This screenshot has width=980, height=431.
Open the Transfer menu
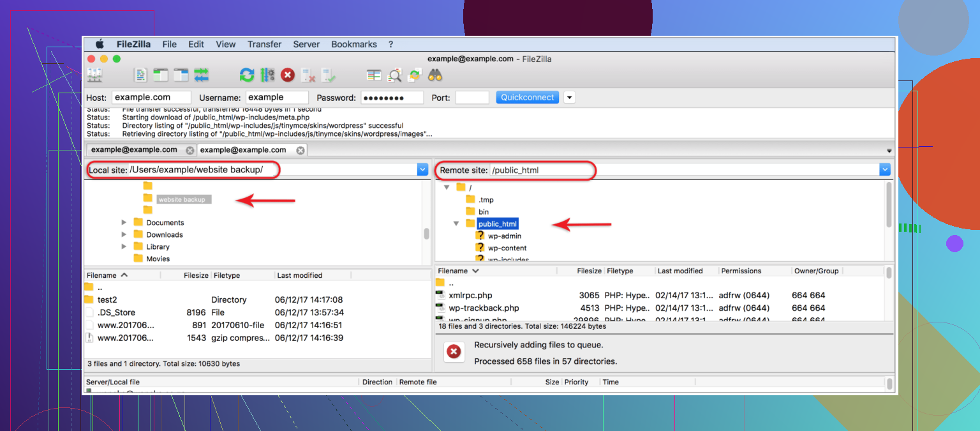click(x=265, y=45)
